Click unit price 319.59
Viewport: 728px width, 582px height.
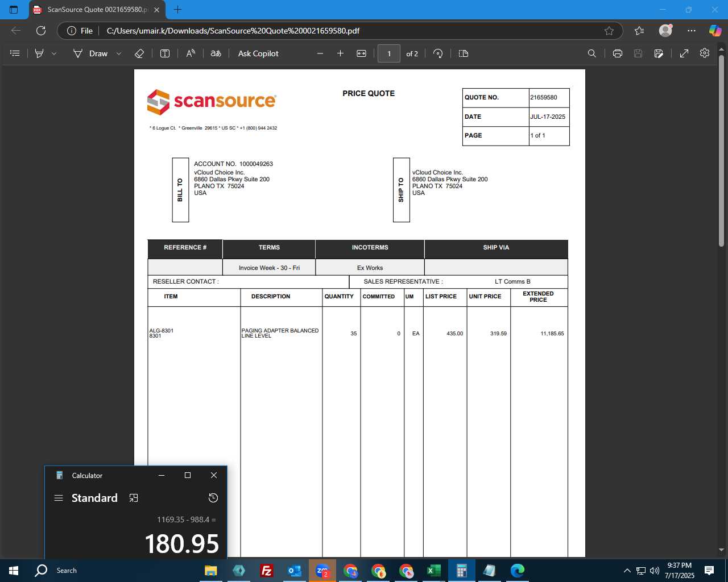pyautogui.click(x=499, y=334)
